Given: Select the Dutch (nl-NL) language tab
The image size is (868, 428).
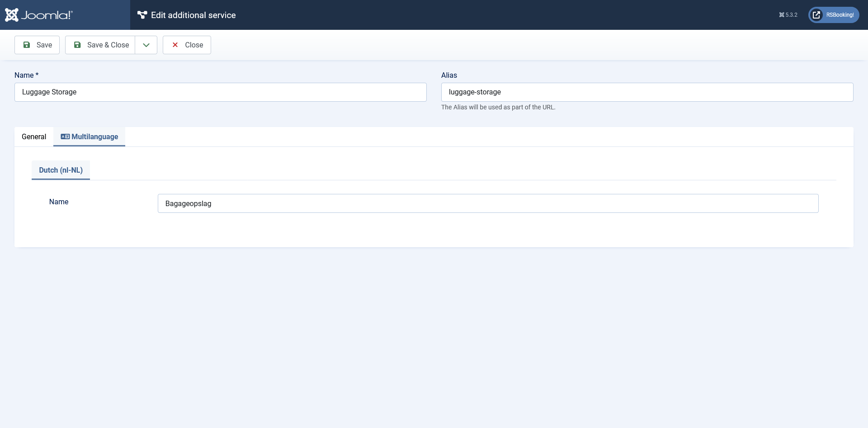Looking at the screenshot, I should click(x=61, y=170).
